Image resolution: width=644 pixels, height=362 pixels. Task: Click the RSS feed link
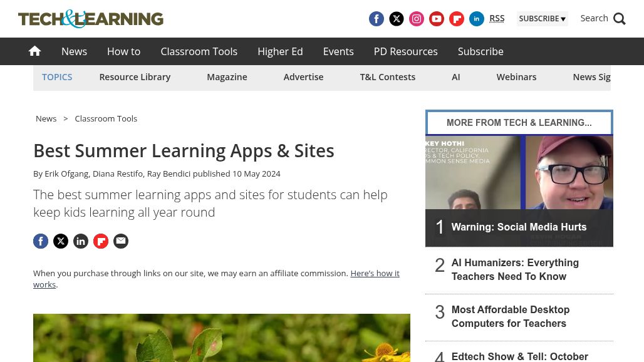(497, 18)
